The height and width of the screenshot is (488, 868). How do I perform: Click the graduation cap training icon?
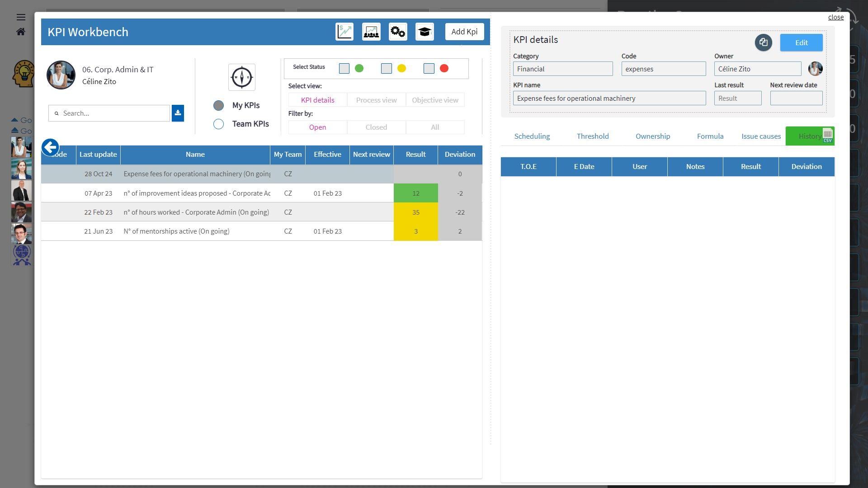pos(425,32)
